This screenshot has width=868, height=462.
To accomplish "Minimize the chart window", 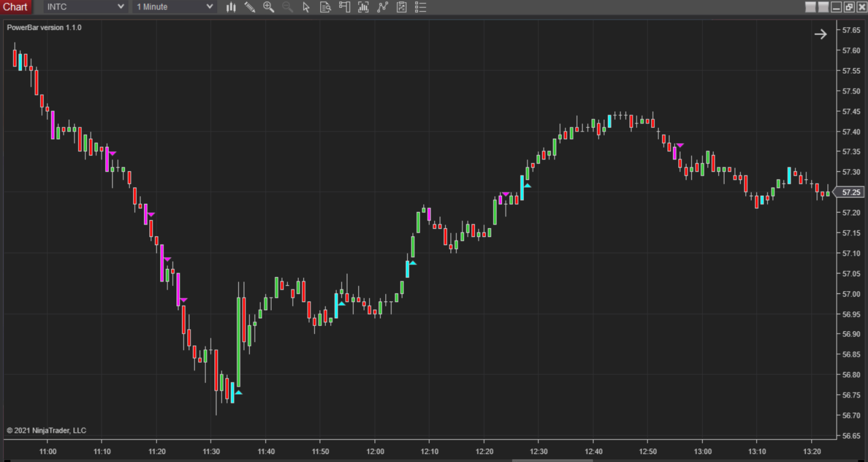I will point(836,7).
